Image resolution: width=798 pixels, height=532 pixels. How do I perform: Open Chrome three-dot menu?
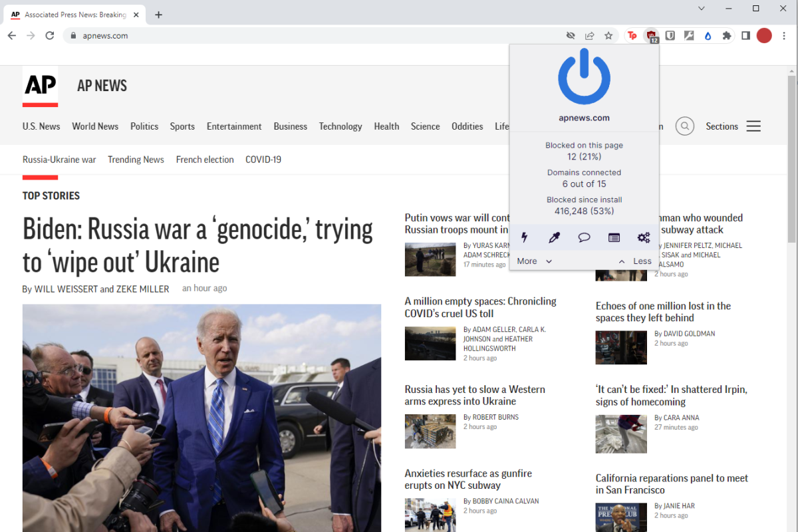(x=783, y=36)
